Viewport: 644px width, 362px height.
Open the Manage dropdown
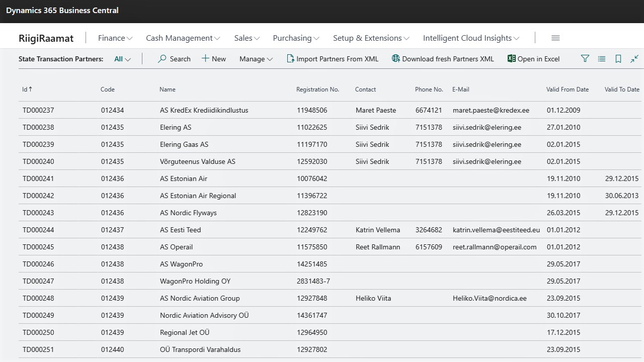(256, 59)
